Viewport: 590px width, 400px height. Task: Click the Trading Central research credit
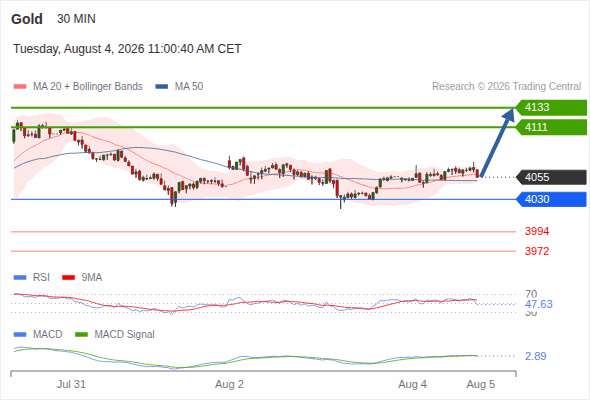tap(506, 87)
